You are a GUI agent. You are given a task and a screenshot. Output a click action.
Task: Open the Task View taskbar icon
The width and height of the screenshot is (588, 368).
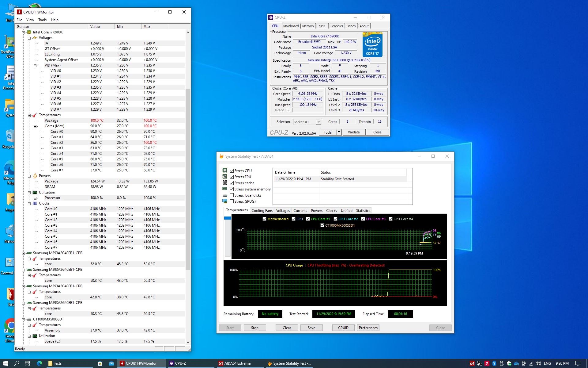(x=28, y=363)
